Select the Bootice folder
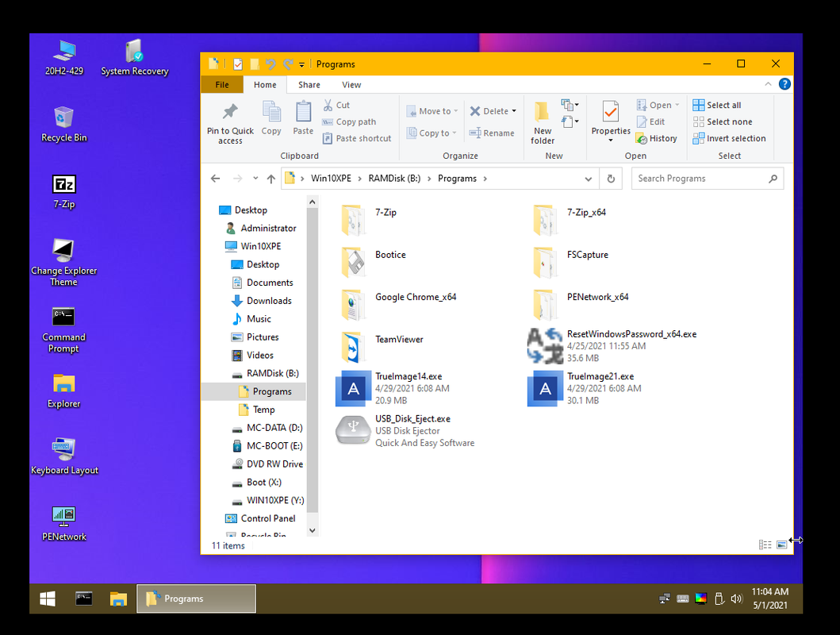 tap(374, 261)
